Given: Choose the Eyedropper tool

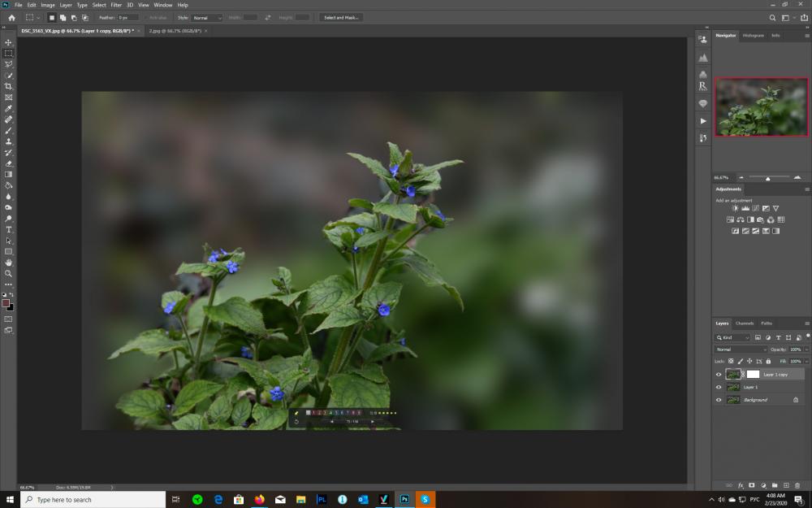Looking at the screenshot, I should (x=8, y=108).
